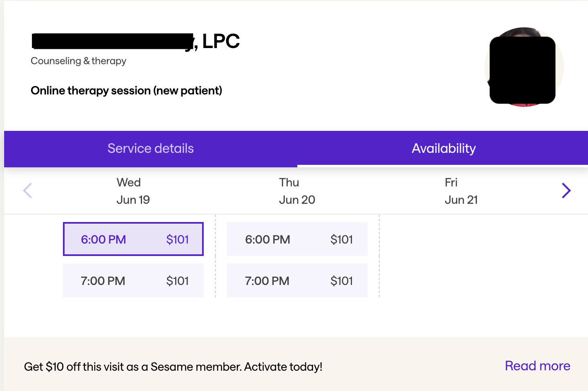Select Wednesday 6:00 PM appointment slot
The width and height of the screenshot is (588, 391).
click(x=133, y=239)
